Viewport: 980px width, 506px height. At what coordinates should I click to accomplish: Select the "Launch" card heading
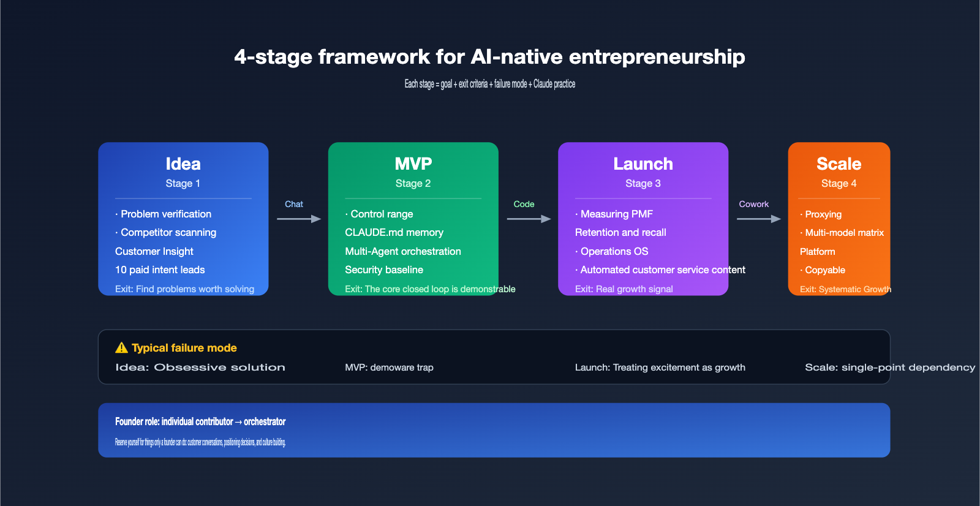pos(643,164)
